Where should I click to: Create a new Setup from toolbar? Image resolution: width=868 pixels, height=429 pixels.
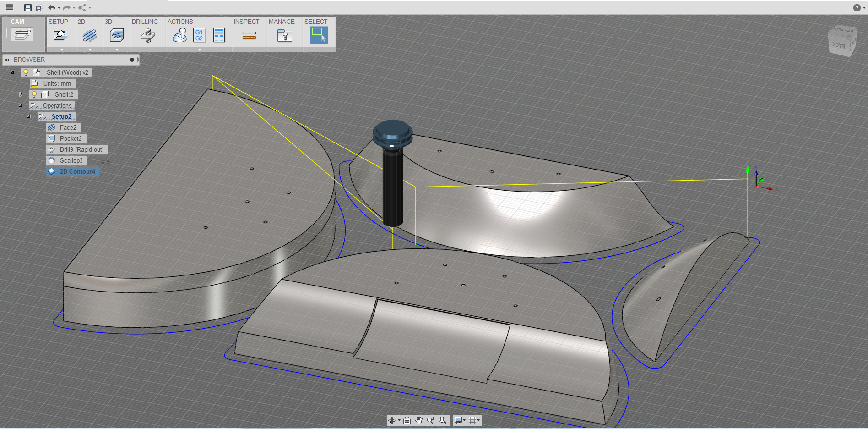pos(61,35)
